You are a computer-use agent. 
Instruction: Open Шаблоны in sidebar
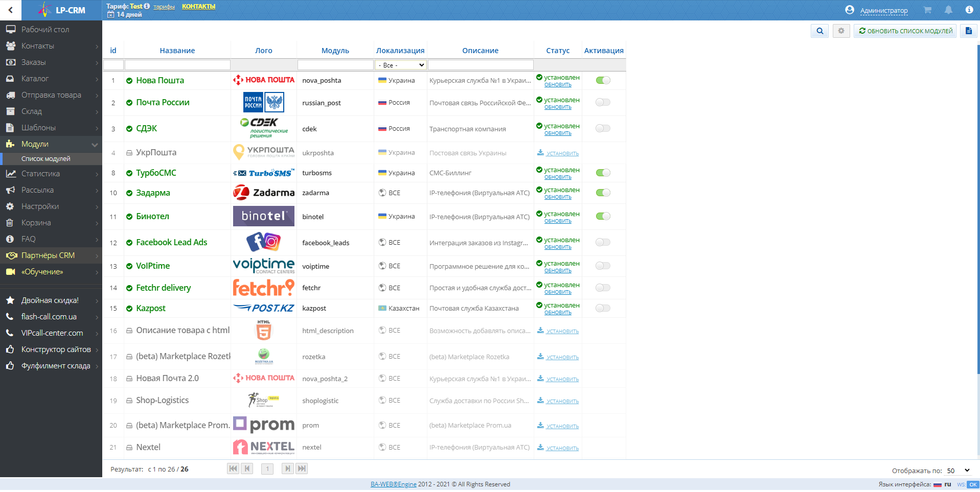[x=51, y=128]
